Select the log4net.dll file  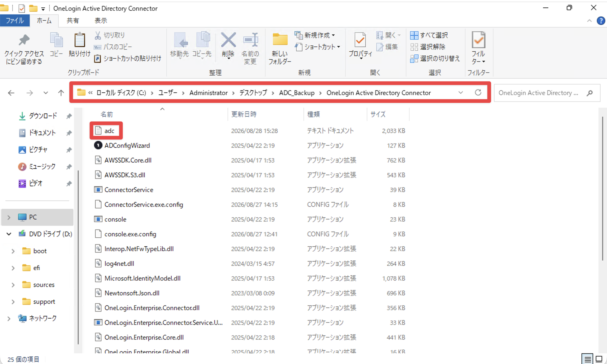point(119,264)
